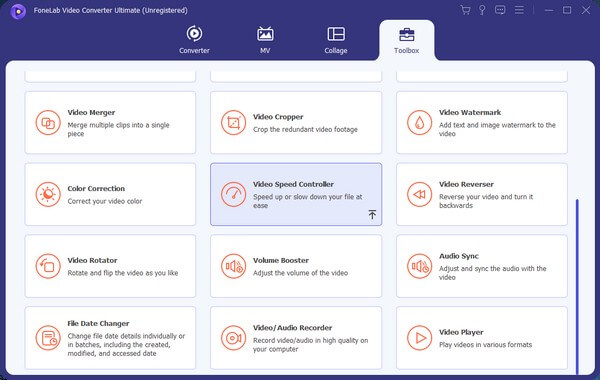This screenshot has height=380, width=600.
Task: Click the File Date Changer icon
Action: [x=48, y=338]
